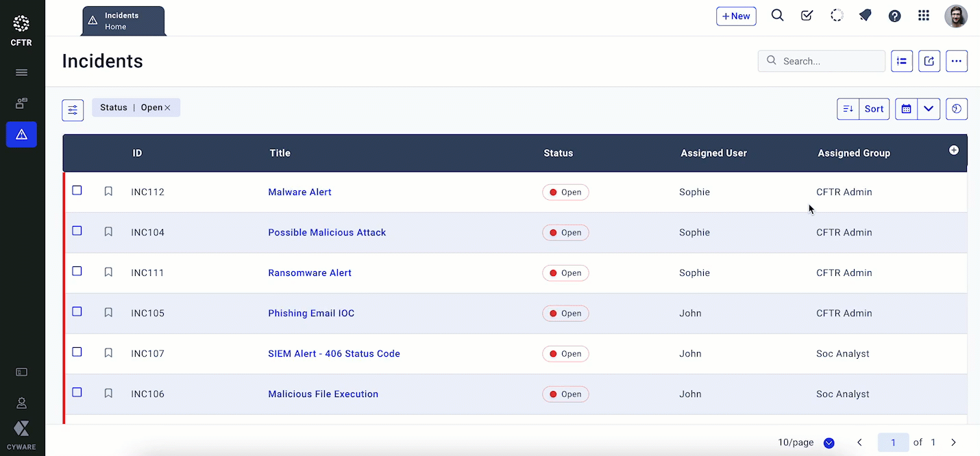
Task: Select the checkbox for INC112
Action: tap(77, 190)
